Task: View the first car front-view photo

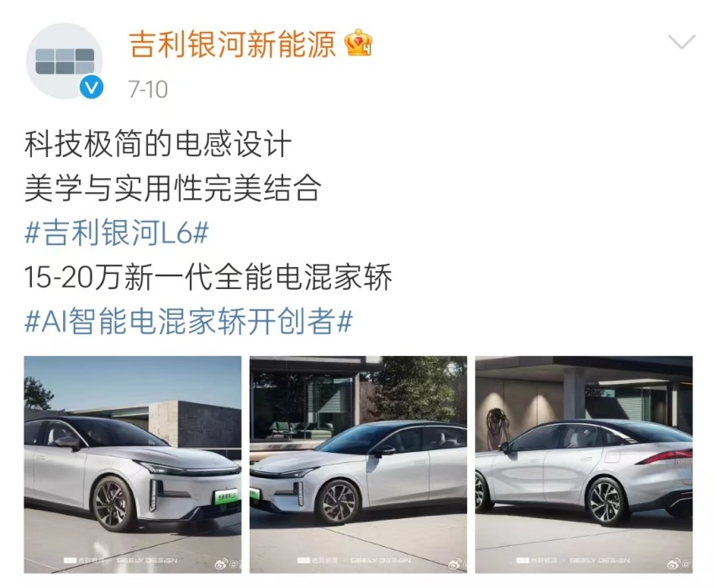Action: (x=133, y=465)
